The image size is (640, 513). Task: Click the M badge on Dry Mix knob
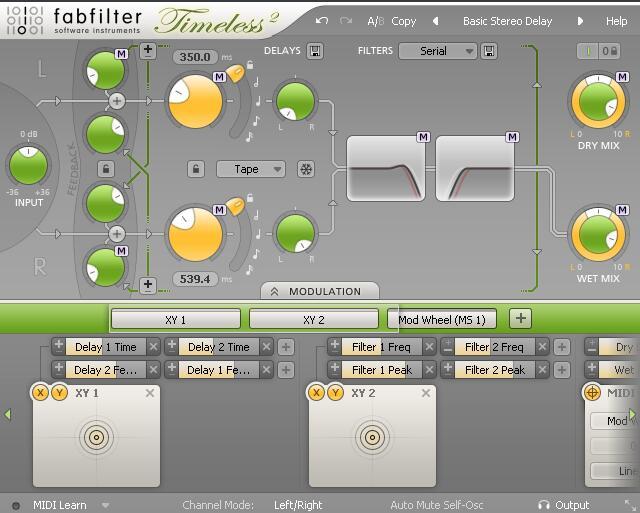coord(622,77)
